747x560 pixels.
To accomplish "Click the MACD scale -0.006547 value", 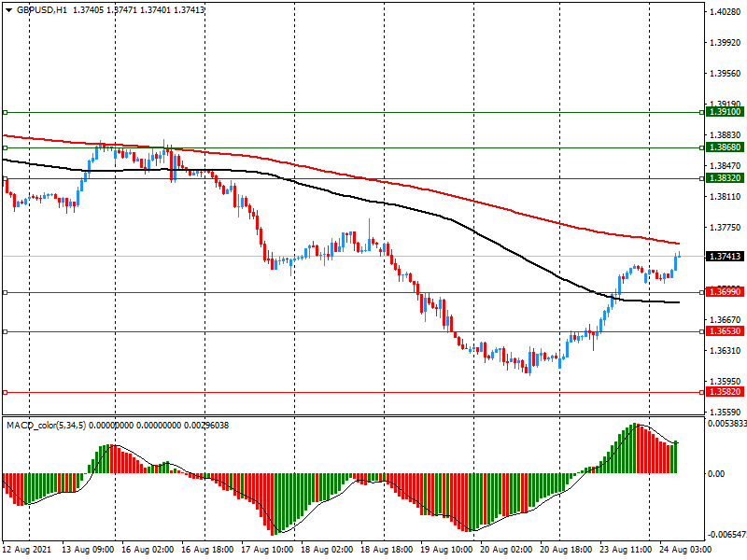I will click(727, 535).
